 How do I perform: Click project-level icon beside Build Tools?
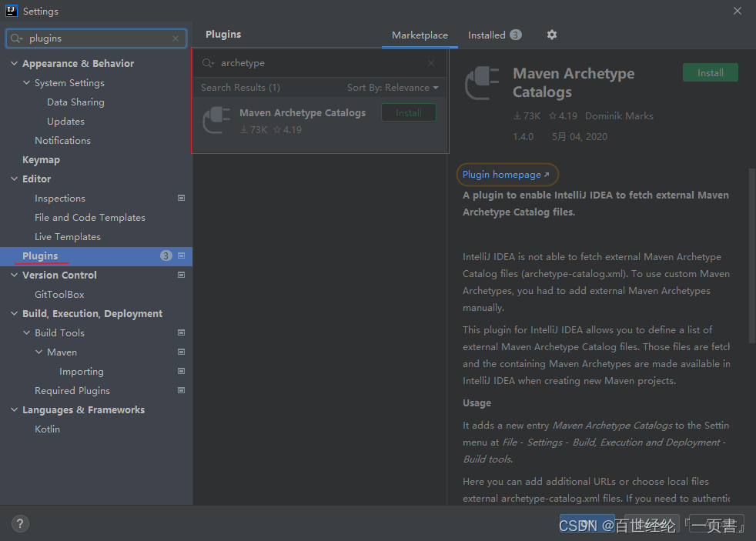181,333
